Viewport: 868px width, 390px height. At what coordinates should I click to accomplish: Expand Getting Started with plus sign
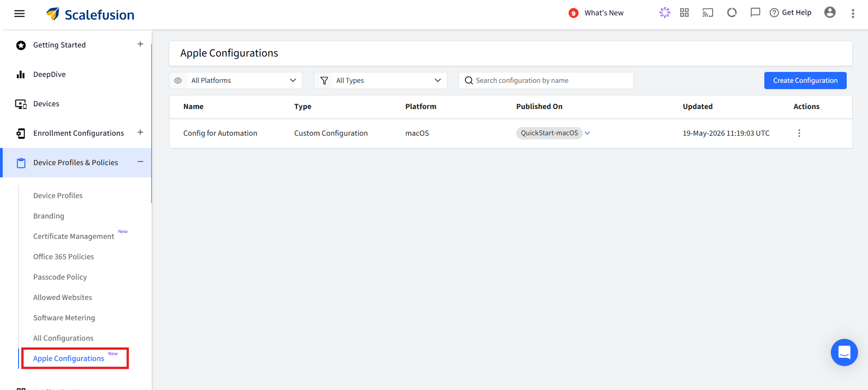click(x=140, y=44)
